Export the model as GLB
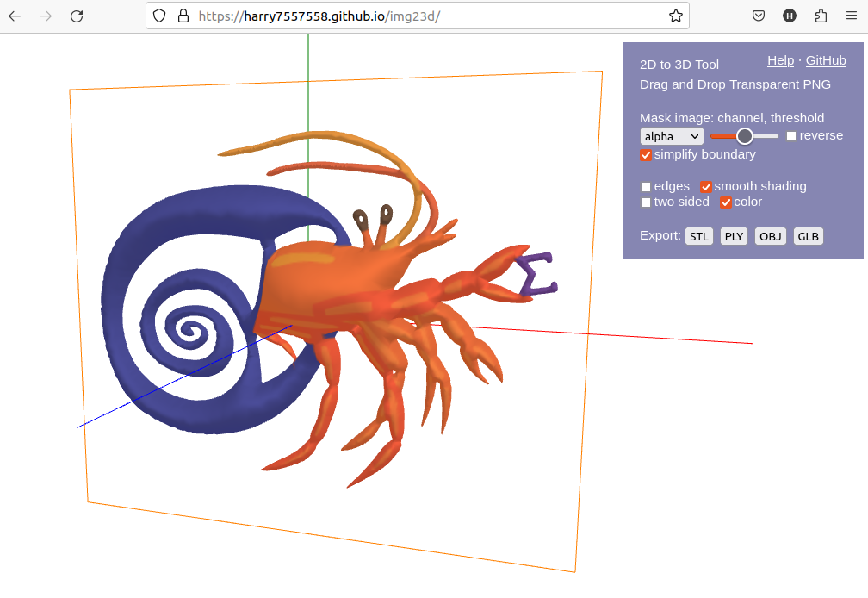 click(808, 235)
